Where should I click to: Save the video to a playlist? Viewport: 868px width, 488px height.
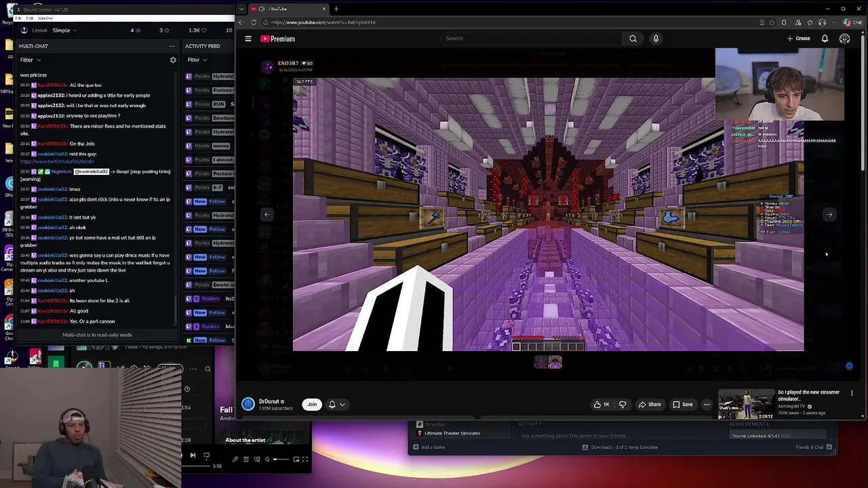pos(683,405)
